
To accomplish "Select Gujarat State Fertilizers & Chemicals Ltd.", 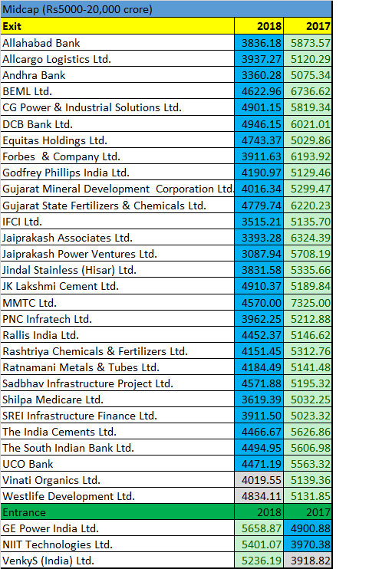I will pyautogui.click(x=117, y=206).
